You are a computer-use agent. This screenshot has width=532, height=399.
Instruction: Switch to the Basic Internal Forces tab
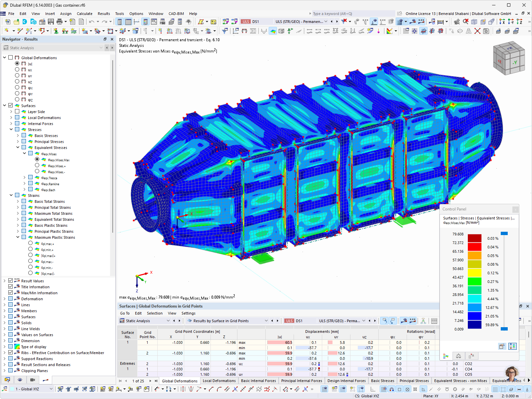coord(258,380)
